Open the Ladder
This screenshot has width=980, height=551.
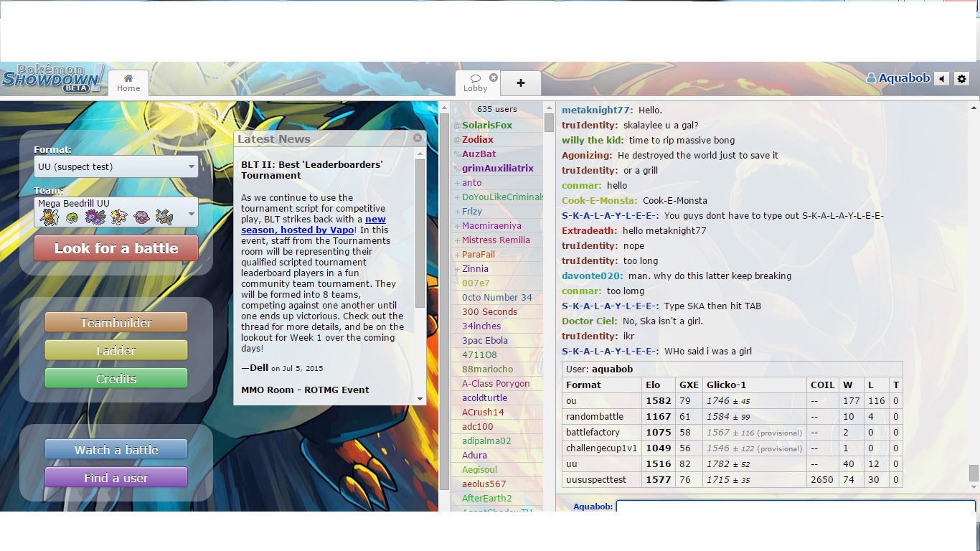point(116,351)
